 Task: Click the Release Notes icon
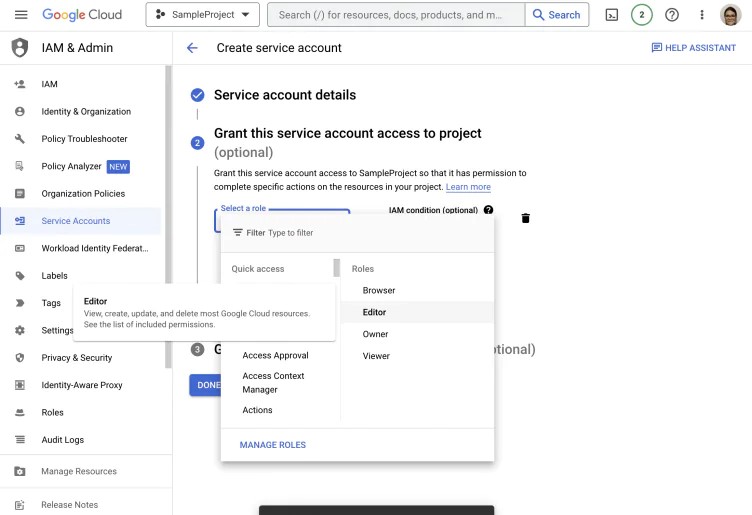20,505
